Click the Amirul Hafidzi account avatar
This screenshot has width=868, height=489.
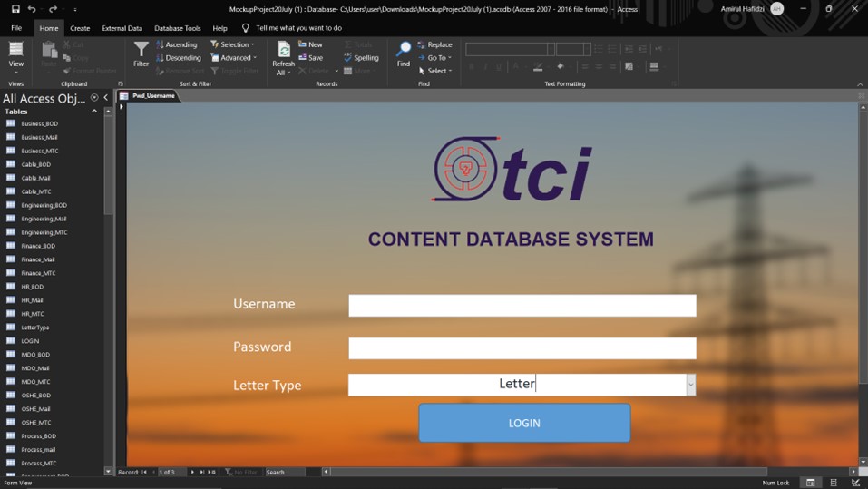coord(777,9)
